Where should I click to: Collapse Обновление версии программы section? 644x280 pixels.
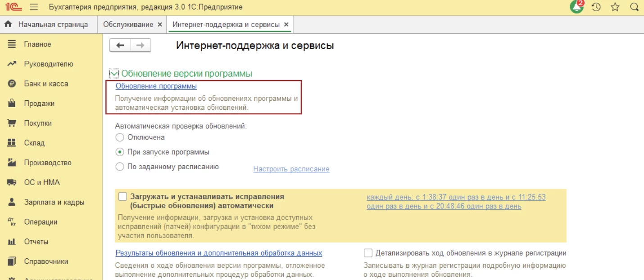point(114,73)
